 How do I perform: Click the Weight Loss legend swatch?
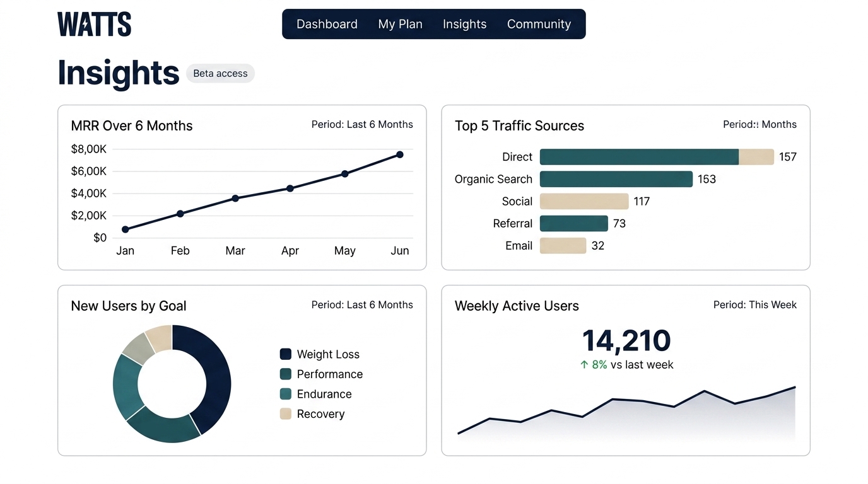pyautogui.click(x=286, y=354)
